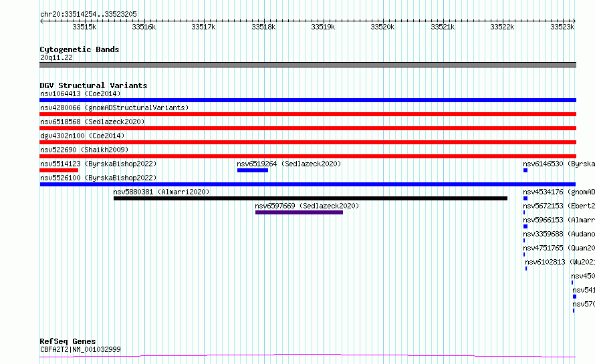Click the black nsv5880381 variant bar
This screenshot has width=595, height=364.
pos(310,198)
